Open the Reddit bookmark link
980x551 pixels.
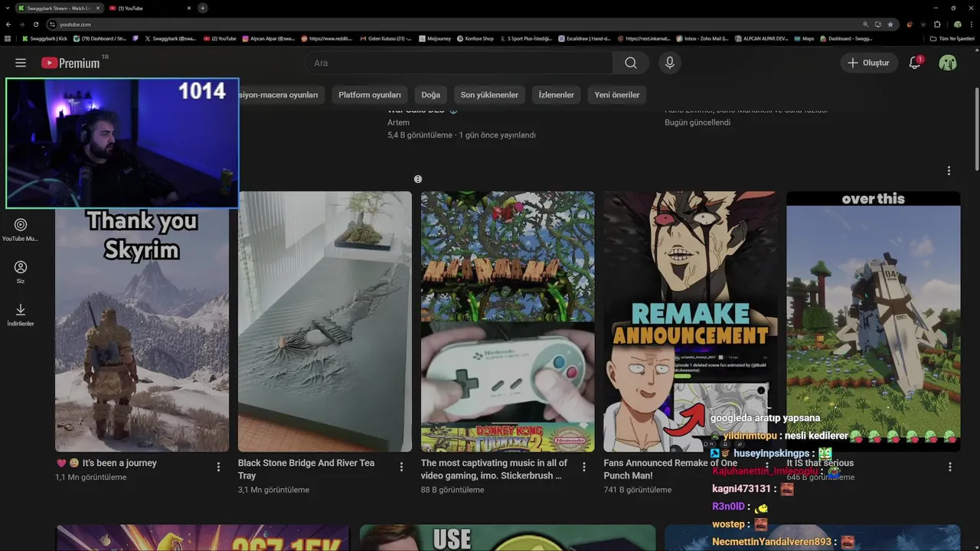(x=326, y=38)
